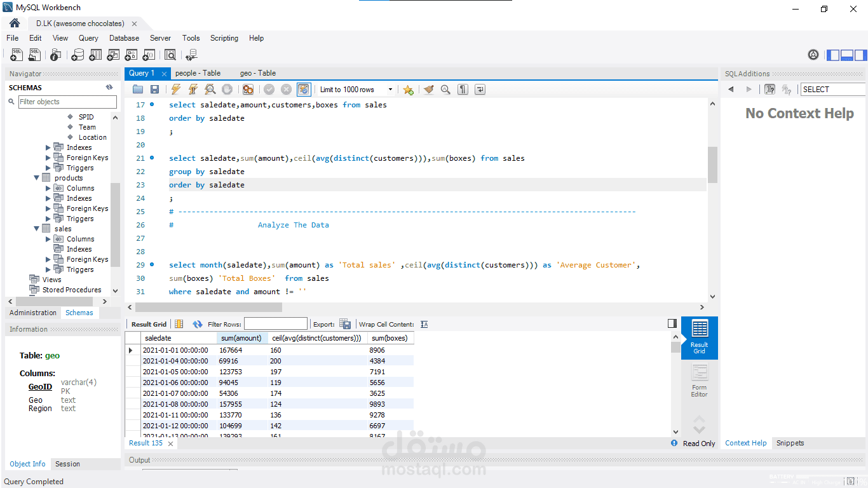Image resolution: width=868 pixels, height=488 pixels.
Task: Open a script file in the query editor
Action: (x=138, y=90)
